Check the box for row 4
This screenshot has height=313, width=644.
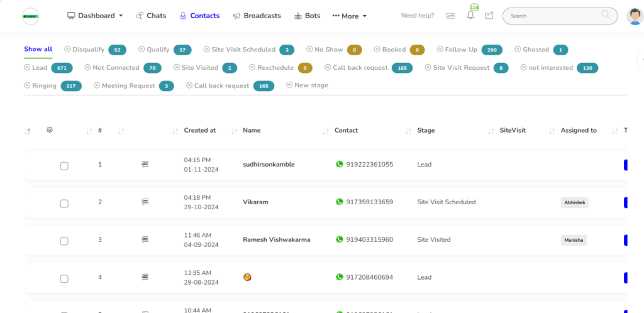64,278
